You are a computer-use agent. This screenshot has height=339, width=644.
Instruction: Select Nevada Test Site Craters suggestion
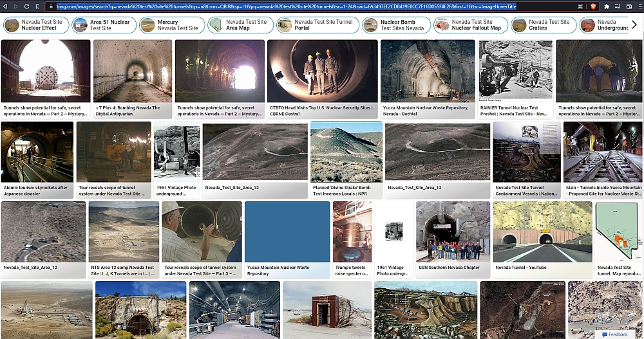[544, 25]
